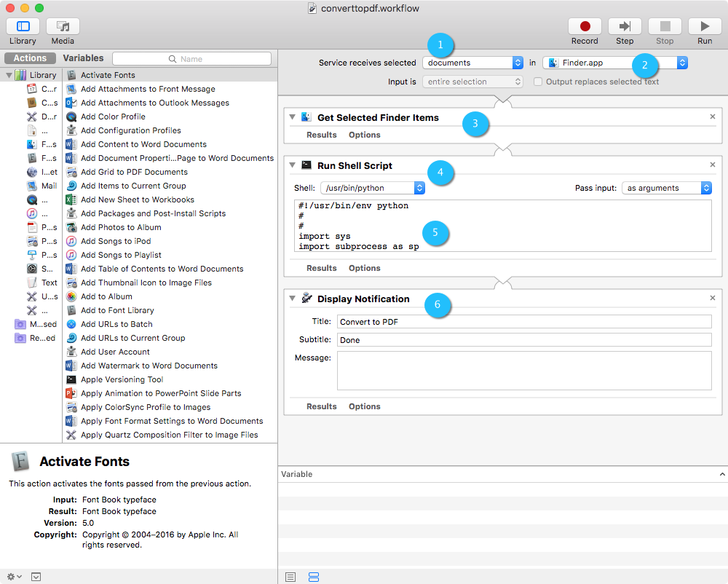Select the Actions tab
The height and width of the screenshot is (584, 728).
coord(30,58)
